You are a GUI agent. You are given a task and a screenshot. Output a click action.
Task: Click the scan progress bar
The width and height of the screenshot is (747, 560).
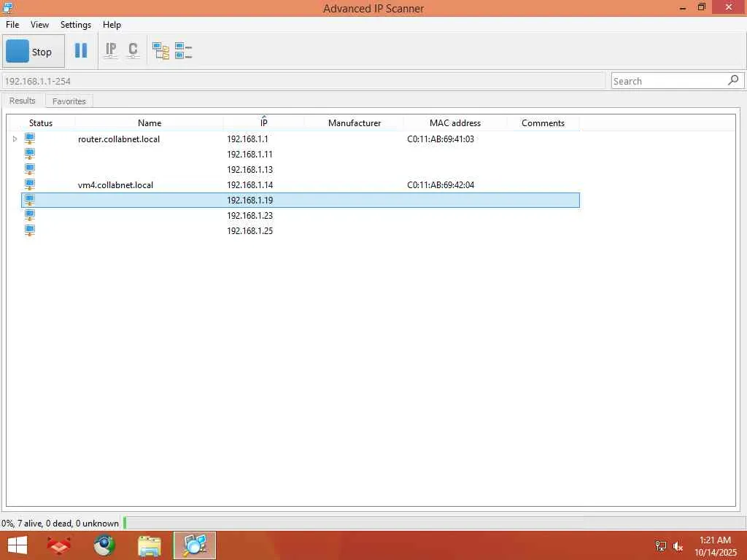(x=433, y=523)
